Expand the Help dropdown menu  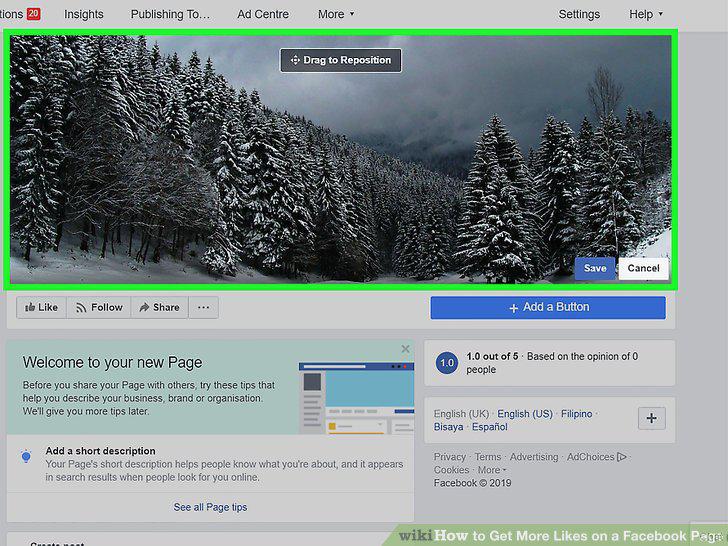tap(645, 14)
